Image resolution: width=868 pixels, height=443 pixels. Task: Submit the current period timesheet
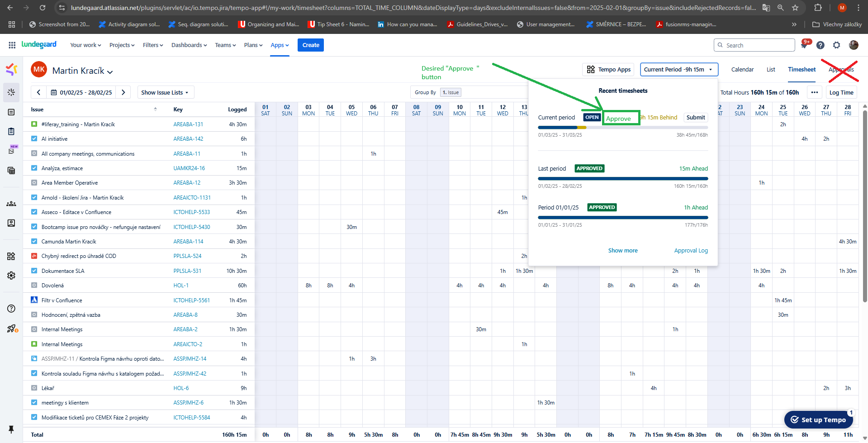point(695,118)
